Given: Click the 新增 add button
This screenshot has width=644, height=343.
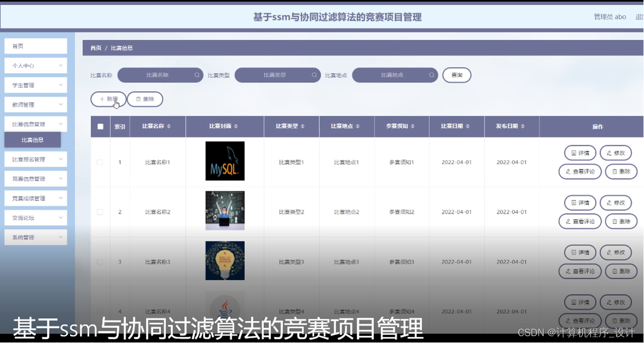Looking at the screenshot, I should (109, 99).
